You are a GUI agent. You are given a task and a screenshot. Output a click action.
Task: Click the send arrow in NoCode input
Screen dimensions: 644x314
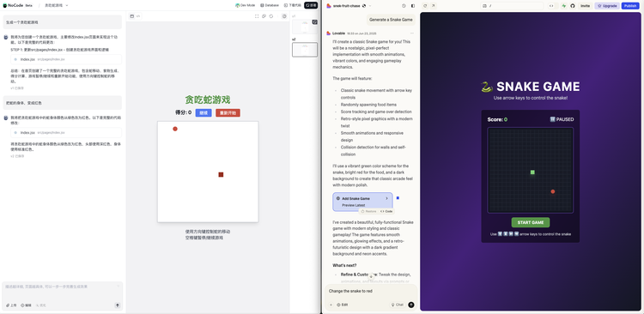point(118,305)
